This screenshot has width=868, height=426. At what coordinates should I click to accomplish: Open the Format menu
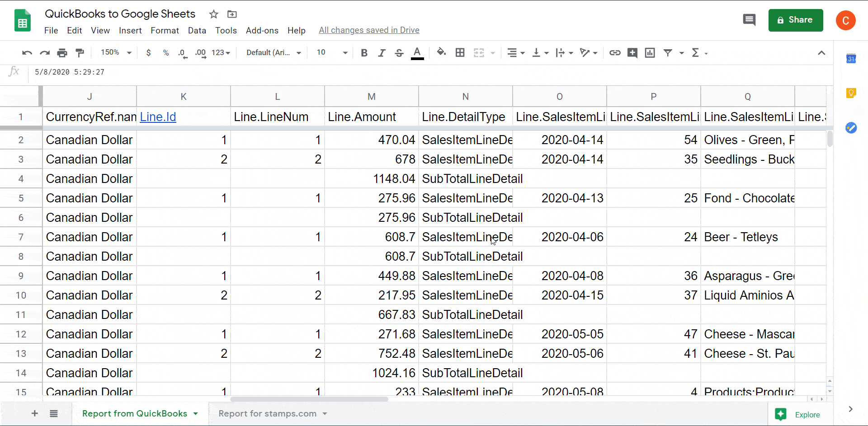coord(165,30)
